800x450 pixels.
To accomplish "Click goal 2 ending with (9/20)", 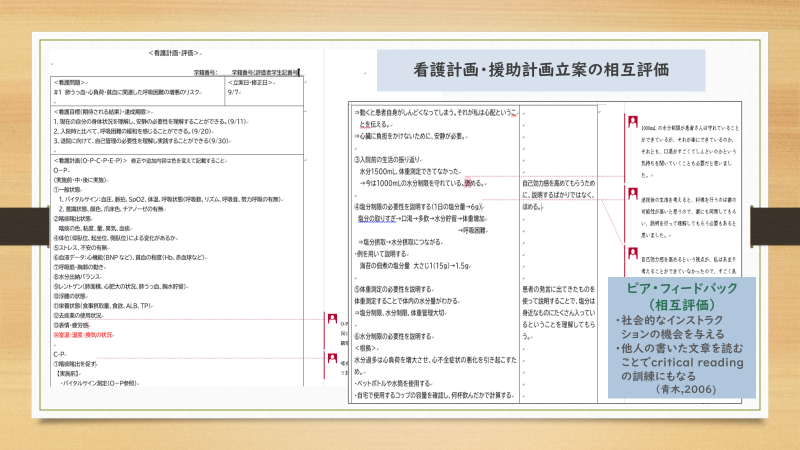I will coord(133,131).
